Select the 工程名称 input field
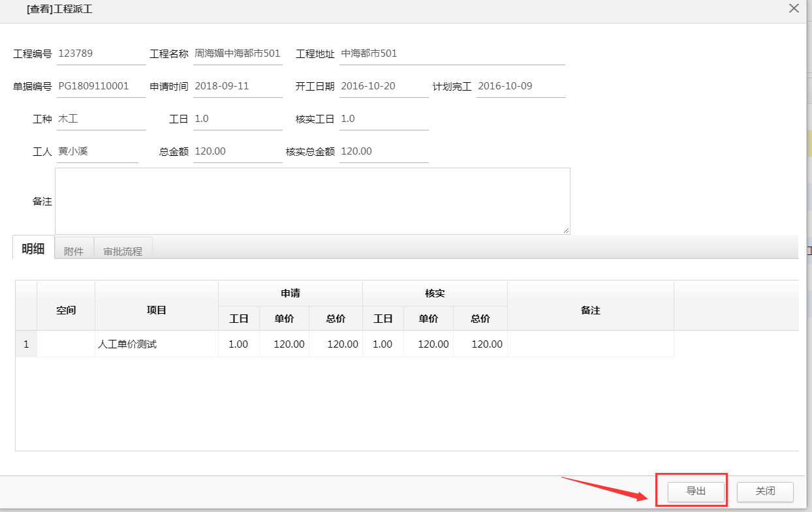Viewport: 812px width, 512px height. click(238, 53)
